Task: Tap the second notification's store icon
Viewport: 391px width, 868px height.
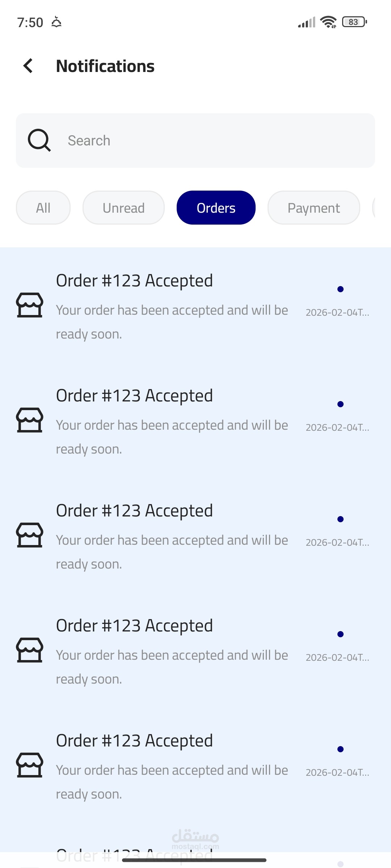Action: (x=30, y=420)
